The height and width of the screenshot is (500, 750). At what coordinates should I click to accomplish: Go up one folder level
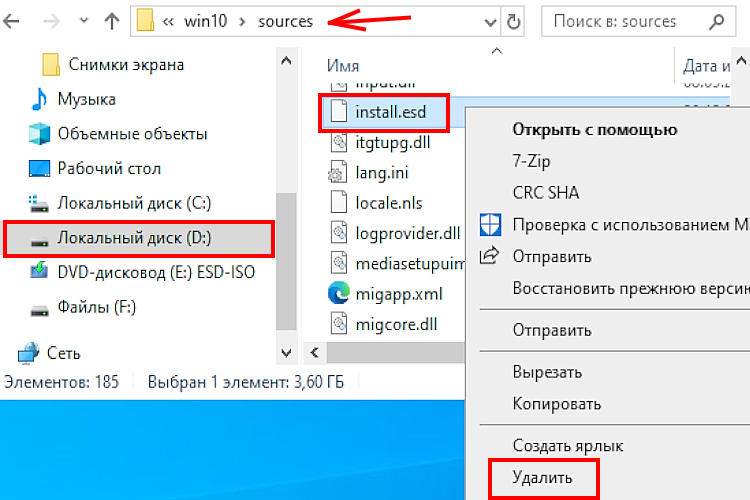click(x=111, y=21)
